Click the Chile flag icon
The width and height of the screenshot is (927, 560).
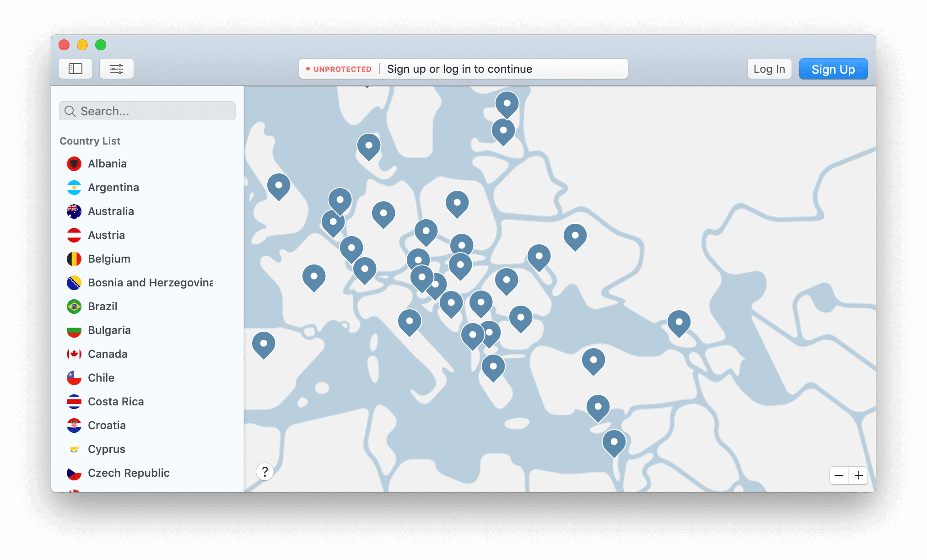point(74,378)
